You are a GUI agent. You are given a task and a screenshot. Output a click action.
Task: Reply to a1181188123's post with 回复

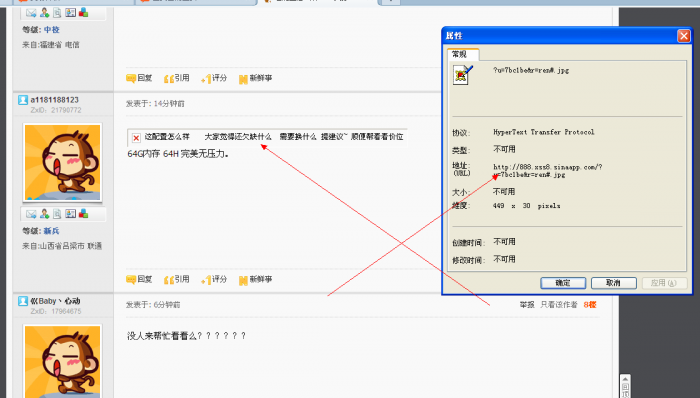pos(139,280)
